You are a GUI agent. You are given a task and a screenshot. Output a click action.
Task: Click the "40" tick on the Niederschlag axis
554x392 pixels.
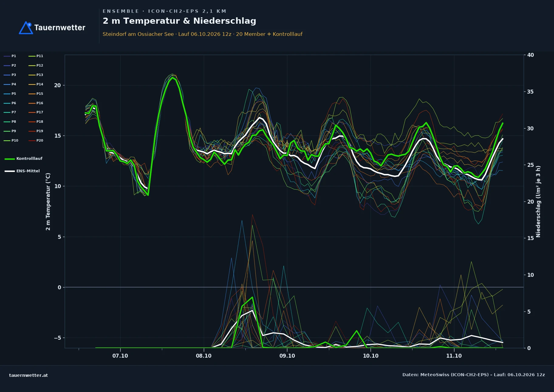pyautogui.click(x=531, y=55)
